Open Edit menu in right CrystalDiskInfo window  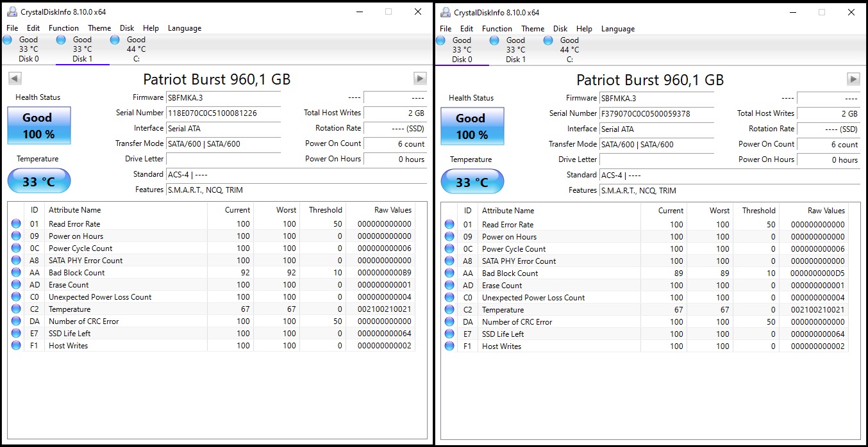467,29
